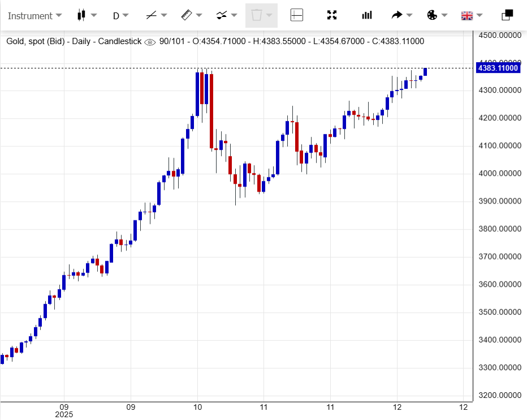The height and width of the screenshot is (420, 527).
Task: Click the 4000.00000 price axis level
Action: tap(499, 174)
